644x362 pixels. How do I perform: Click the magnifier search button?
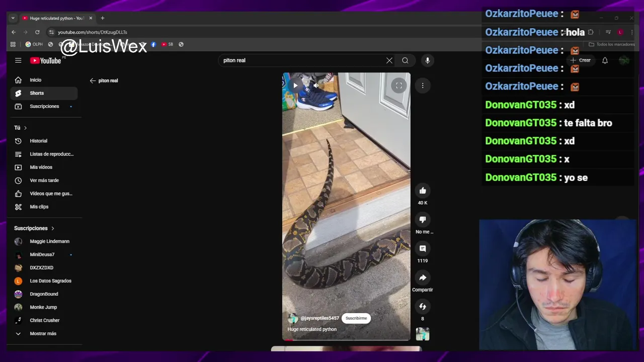[x=405, y=60]
